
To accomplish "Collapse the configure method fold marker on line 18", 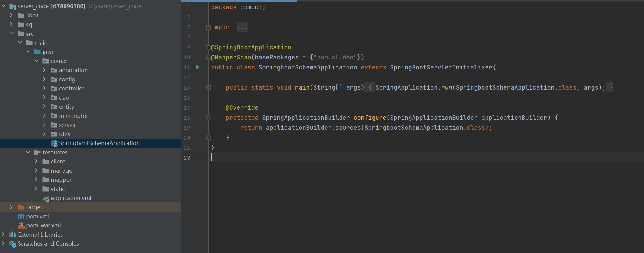I will click(x=209, y=118).
